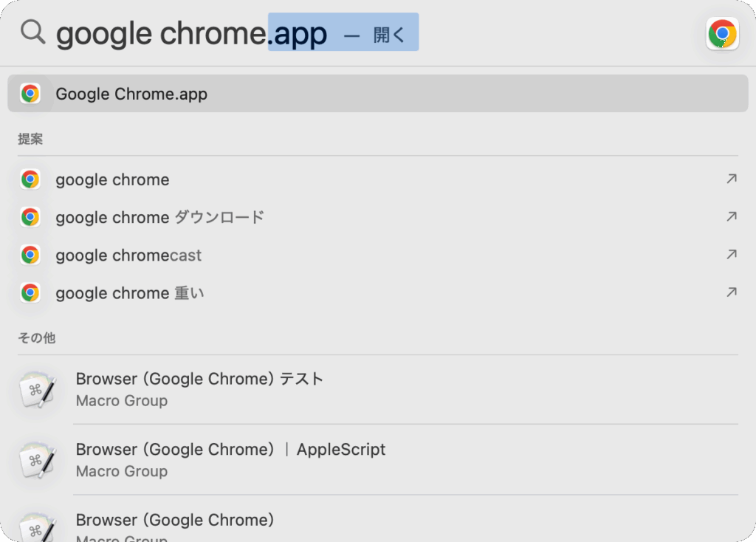Click the Chrome icon of the Google Chrome.app top hit
Screen dimensions: 756x542
[x=30, y=94]
